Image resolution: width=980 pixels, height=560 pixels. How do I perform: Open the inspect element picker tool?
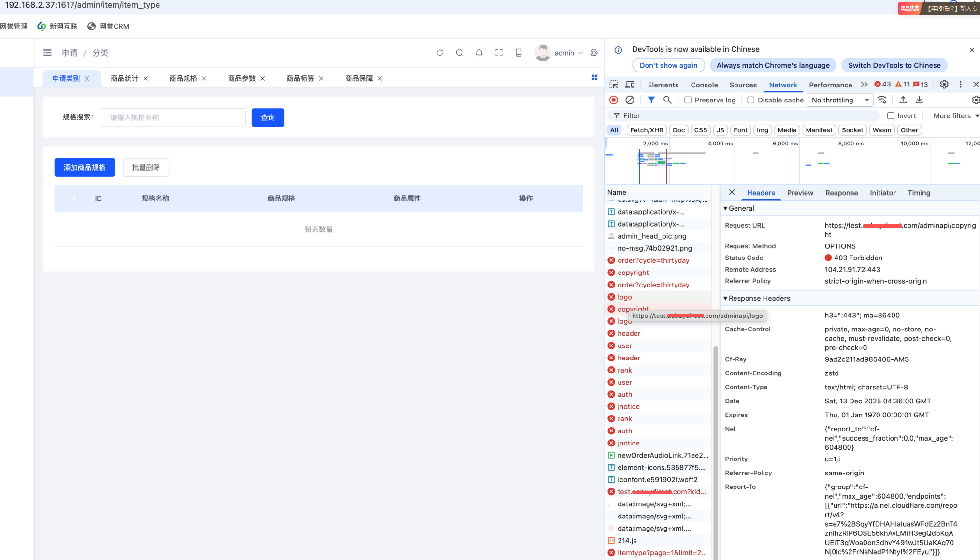614,85
